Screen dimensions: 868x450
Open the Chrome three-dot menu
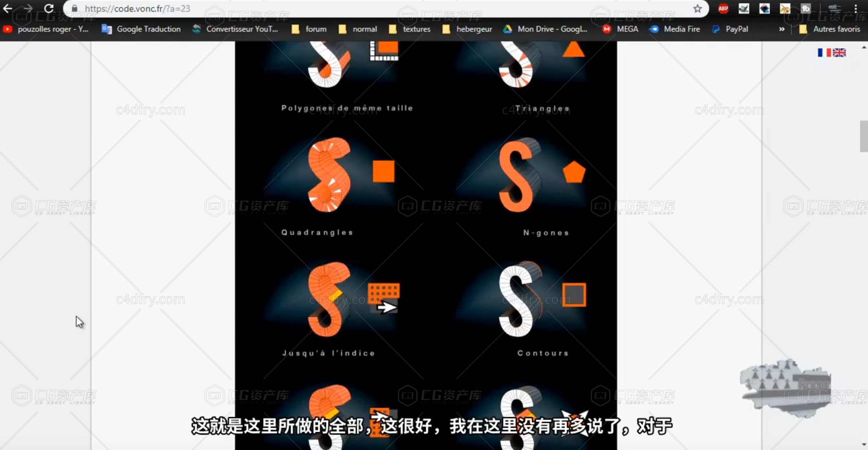pyautogui.click(x=856, y=9)
